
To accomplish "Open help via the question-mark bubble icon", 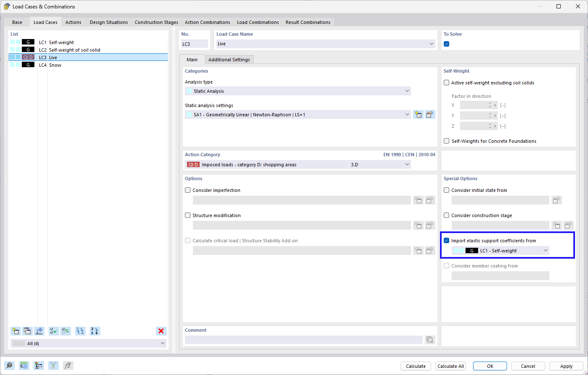I will [x=9, y=365].
